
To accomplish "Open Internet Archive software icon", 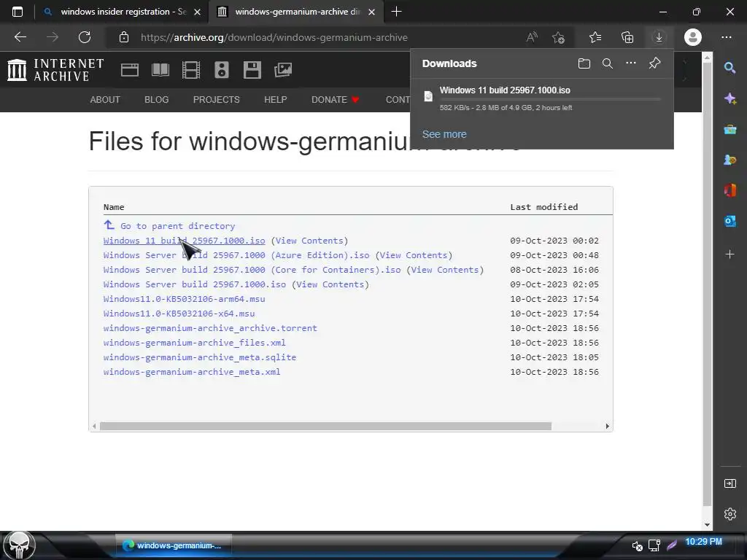I will coord(252,70).
